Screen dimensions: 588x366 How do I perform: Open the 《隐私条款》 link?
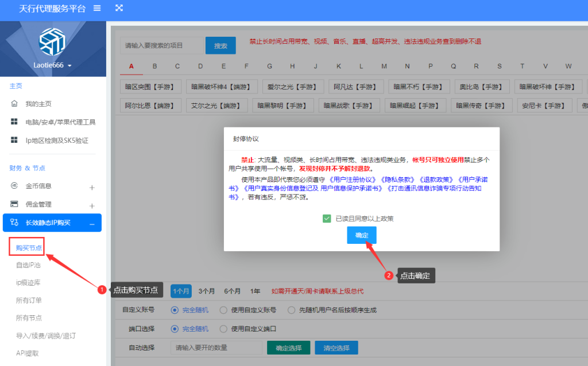click(x=397, y=180)
